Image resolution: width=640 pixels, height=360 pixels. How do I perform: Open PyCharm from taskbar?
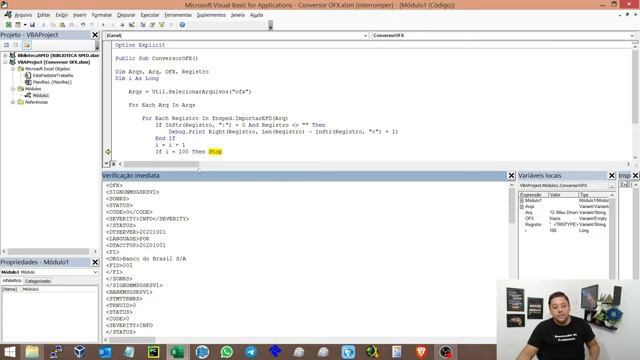click(x=153, y=352)
